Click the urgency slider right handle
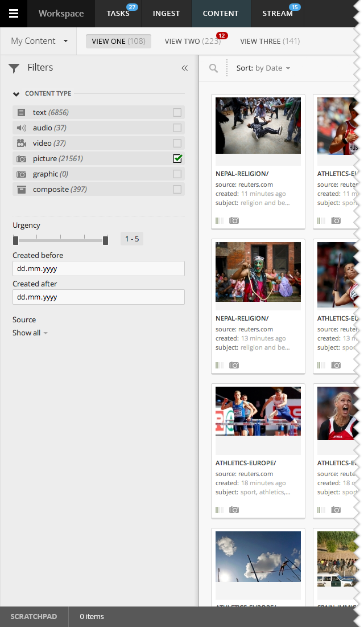The height and width of the screenshot is (627, 364). coord(105,240)
